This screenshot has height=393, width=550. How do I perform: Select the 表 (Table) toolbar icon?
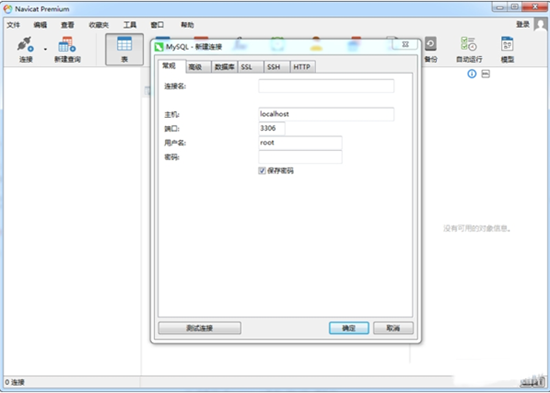click(125, 49)
